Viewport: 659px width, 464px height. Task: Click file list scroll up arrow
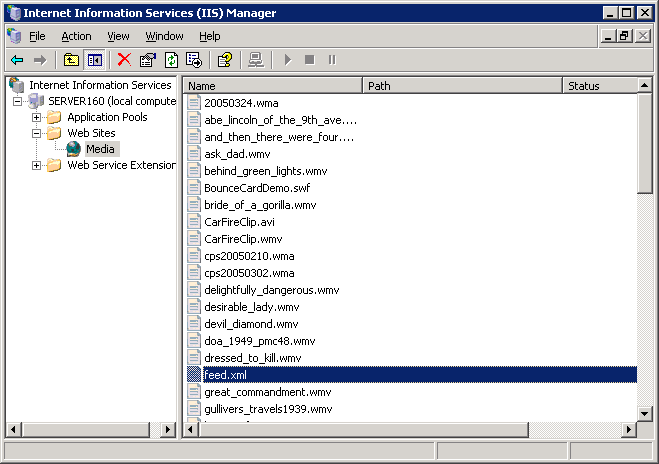(645, 85)
